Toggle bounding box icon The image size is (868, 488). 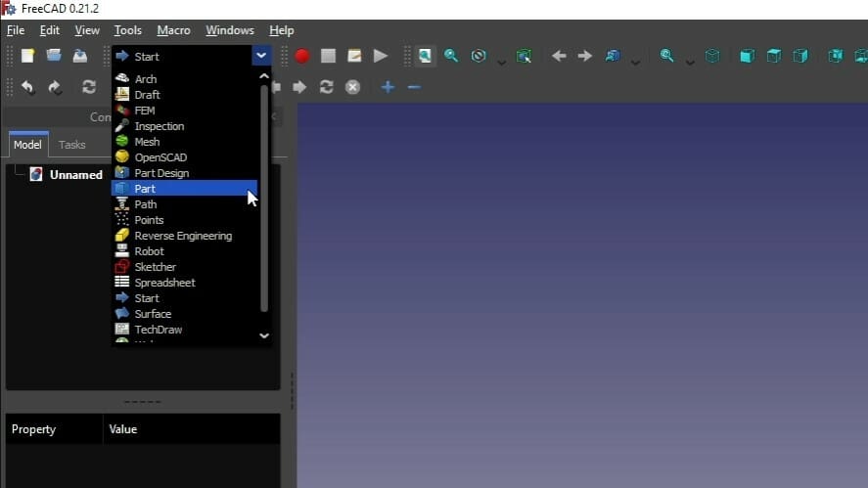tap(524, 56)
